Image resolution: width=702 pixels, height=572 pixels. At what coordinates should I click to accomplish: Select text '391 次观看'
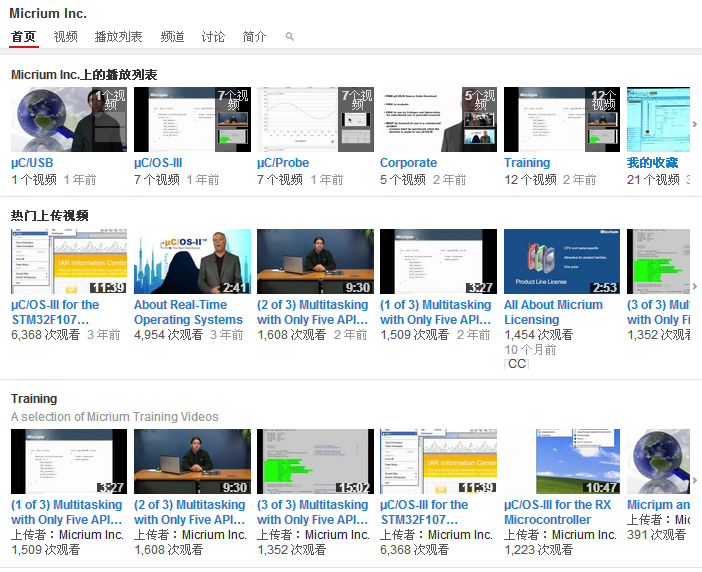pos(656,535)
